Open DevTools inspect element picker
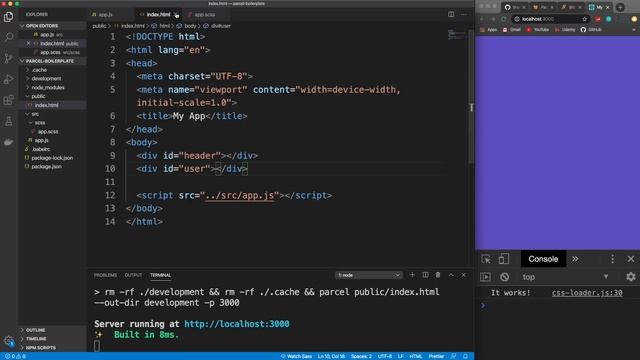 486,259
